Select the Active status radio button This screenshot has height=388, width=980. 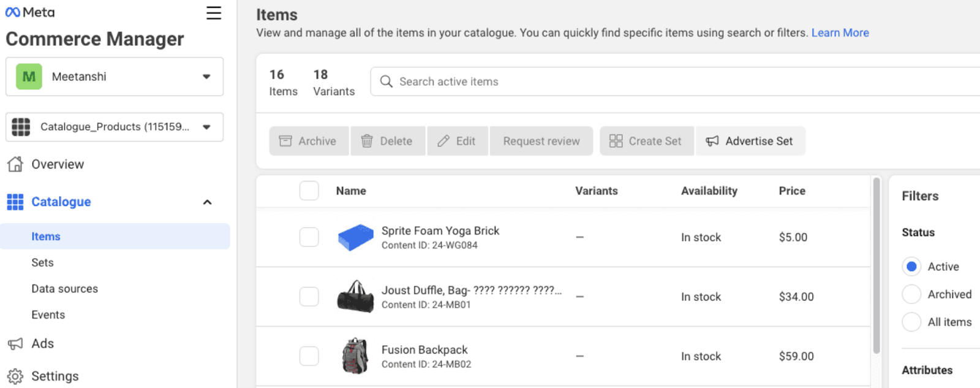tap(911, 267)
